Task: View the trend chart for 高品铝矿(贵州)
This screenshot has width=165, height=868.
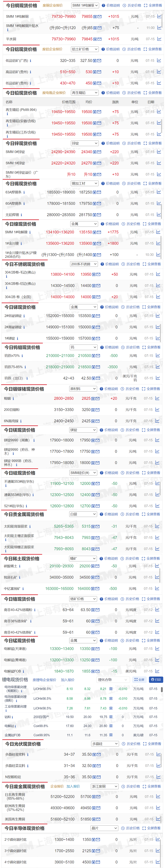Action: pos(159,72)
